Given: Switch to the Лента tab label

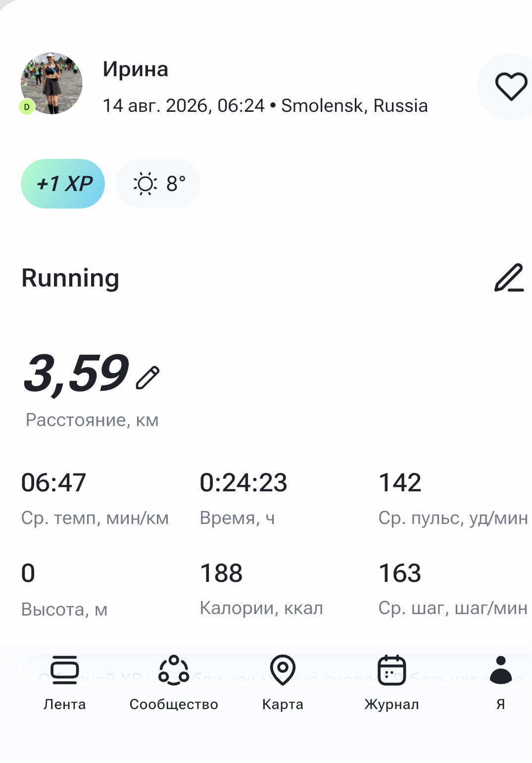Looking at the screenshot, I should [x=64, y=704].
